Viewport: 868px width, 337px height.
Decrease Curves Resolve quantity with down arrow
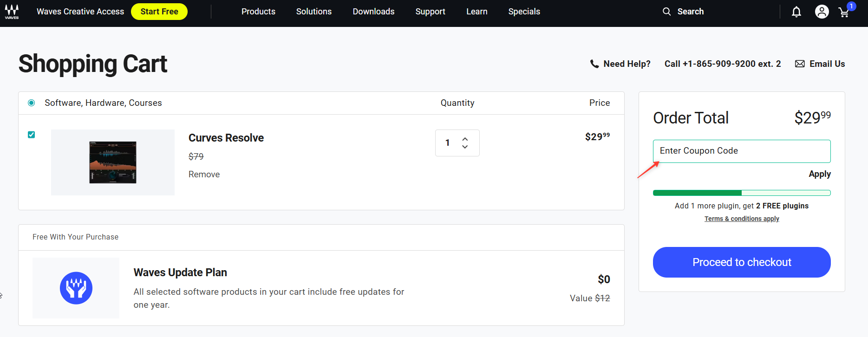point(465,147)
